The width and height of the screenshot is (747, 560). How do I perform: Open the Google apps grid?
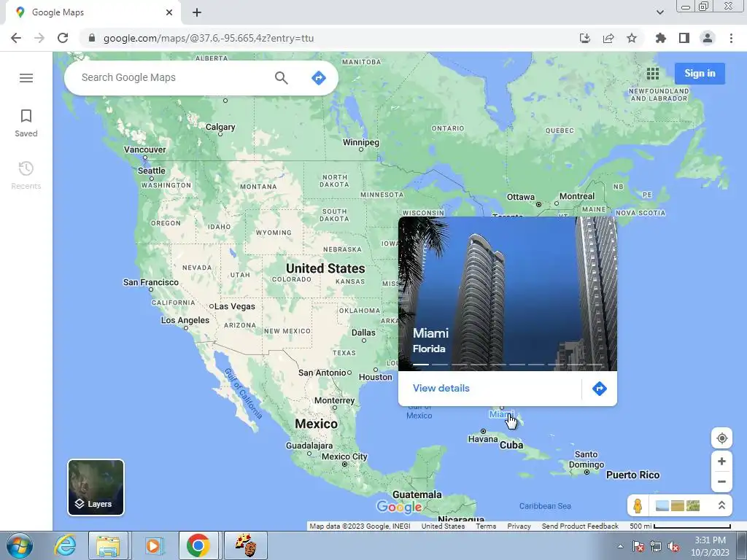(653, 74)
